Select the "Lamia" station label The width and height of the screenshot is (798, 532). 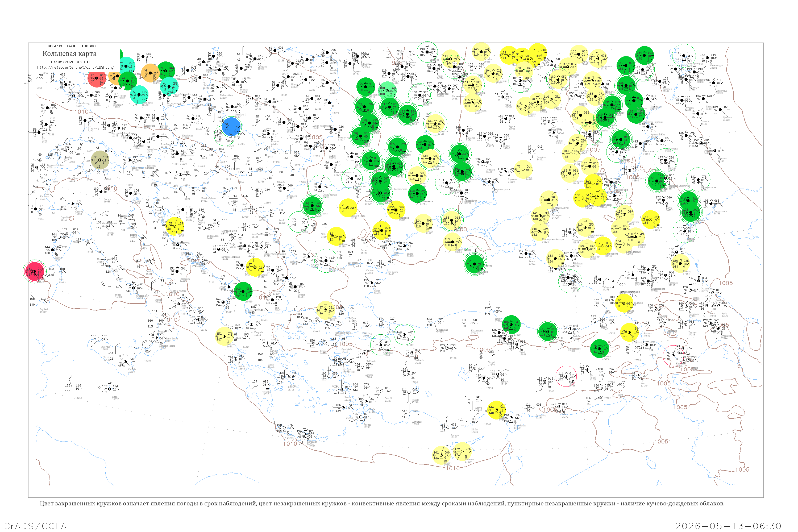271,364
